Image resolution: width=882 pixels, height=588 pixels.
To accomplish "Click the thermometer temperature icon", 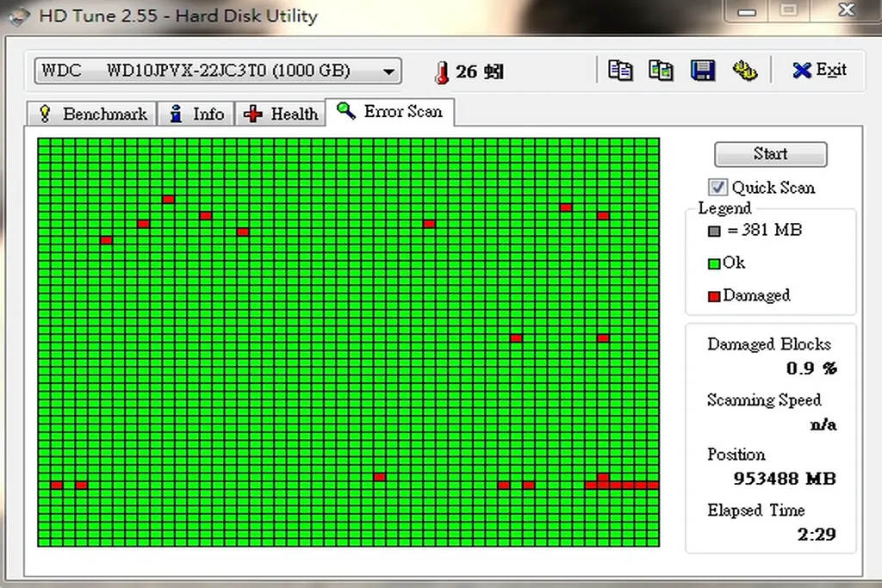I will click(x=442, y=71).
